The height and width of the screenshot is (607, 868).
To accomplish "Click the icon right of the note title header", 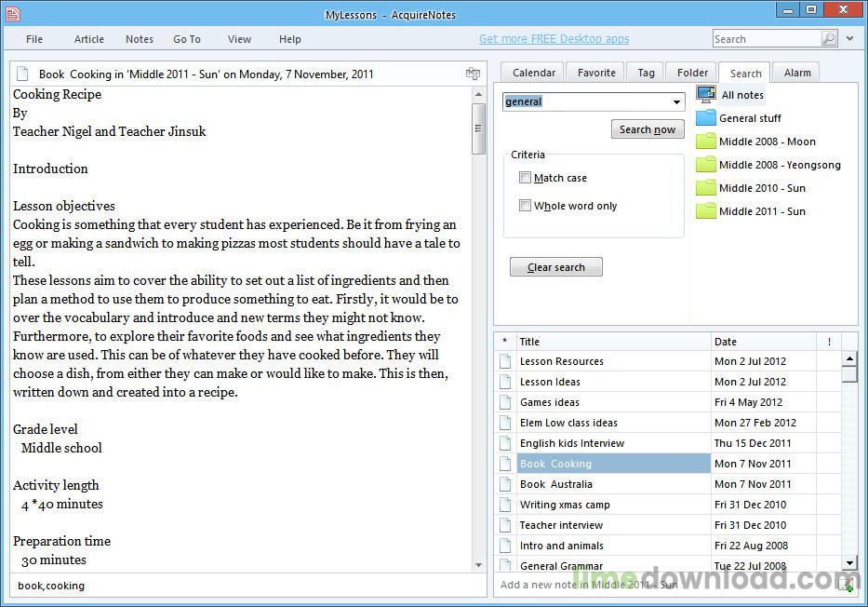I will click(473, 74).
